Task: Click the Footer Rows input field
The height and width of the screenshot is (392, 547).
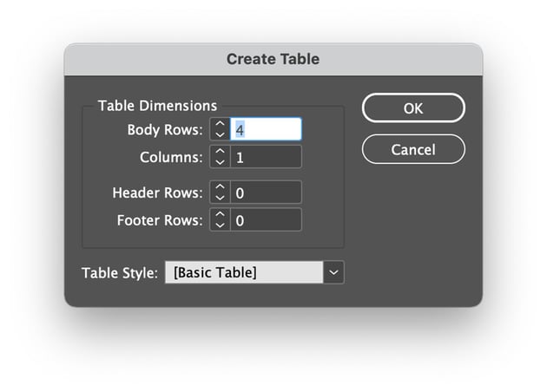Action: click(x=266, y=220)
